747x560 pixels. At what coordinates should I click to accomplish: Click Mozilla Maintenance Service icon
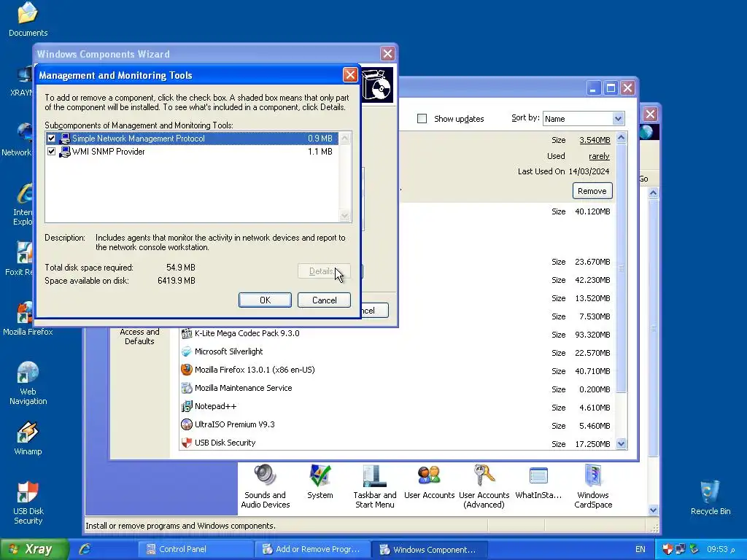186,388
